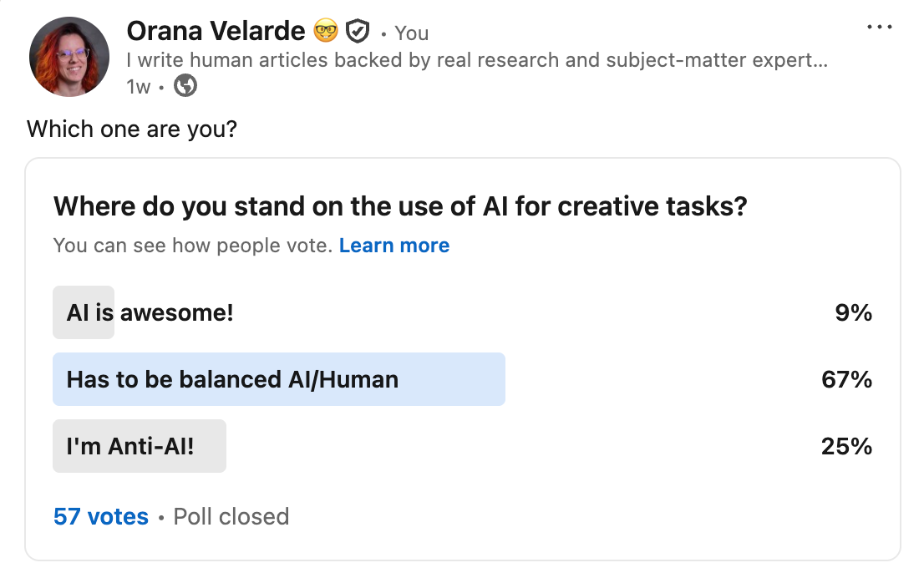This screenshot has height=573, width=924.
Task: Click the "You" label next to name
Action: [411, 33]
